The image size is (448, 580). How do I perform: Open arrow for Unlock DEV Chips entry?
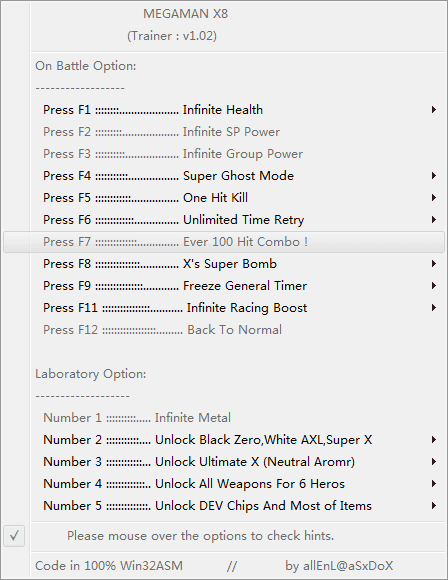coord(434,506)
